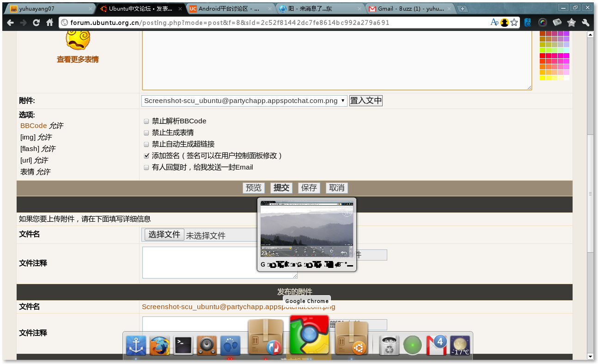598x364 pixels.
Task: Click the silver tag extension icon
Action: point(557,22)
